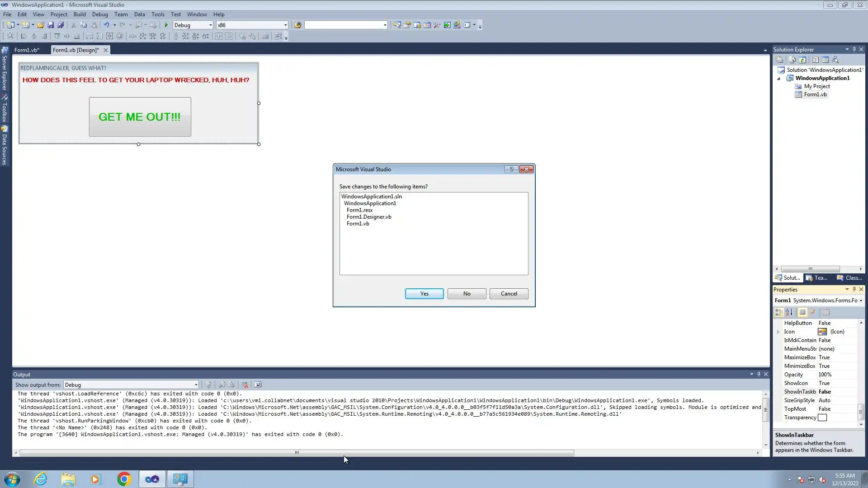
Task: Open the Debug configuration dropdown
Action: pos(210,25)
